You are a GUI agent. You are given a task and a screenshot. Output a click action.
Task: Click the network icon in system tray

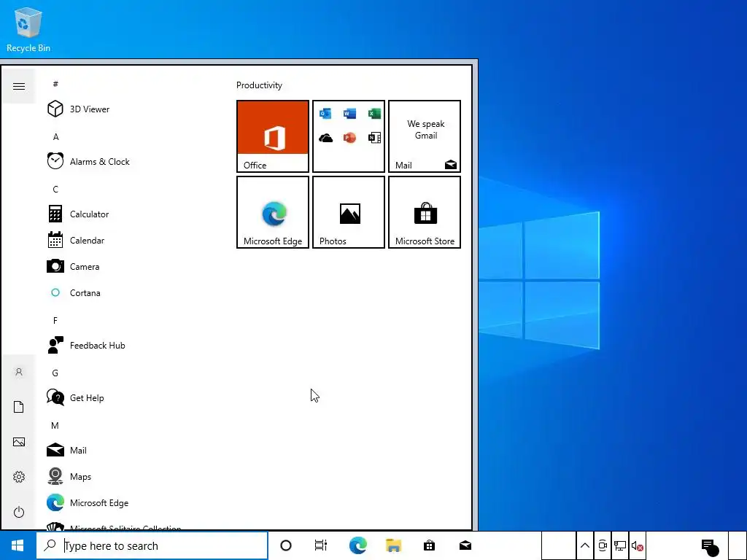(x=620, y=545)
